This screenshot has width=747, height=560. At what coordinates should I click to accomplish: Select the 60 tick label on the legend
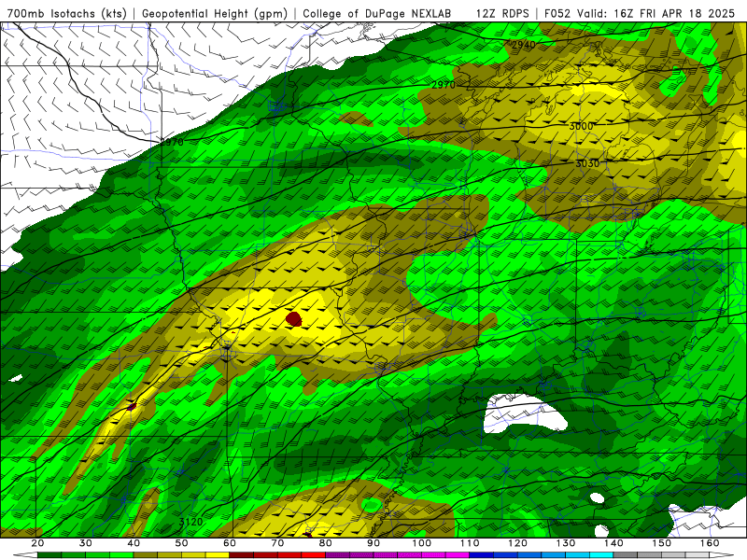(230, 543)
